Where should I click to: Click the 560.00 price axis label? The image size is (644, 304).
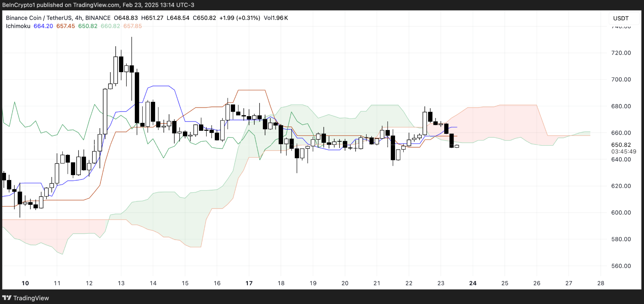[621, 266]
